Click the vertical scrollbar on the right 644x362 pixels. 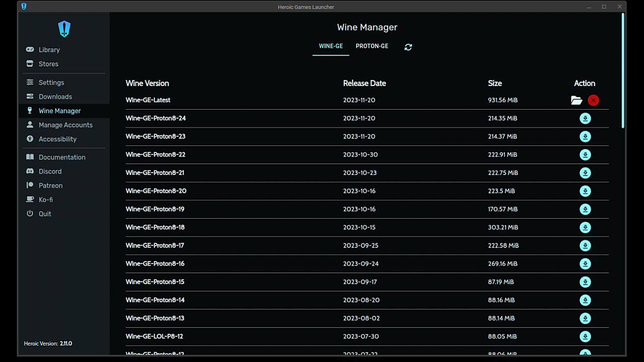623,70
